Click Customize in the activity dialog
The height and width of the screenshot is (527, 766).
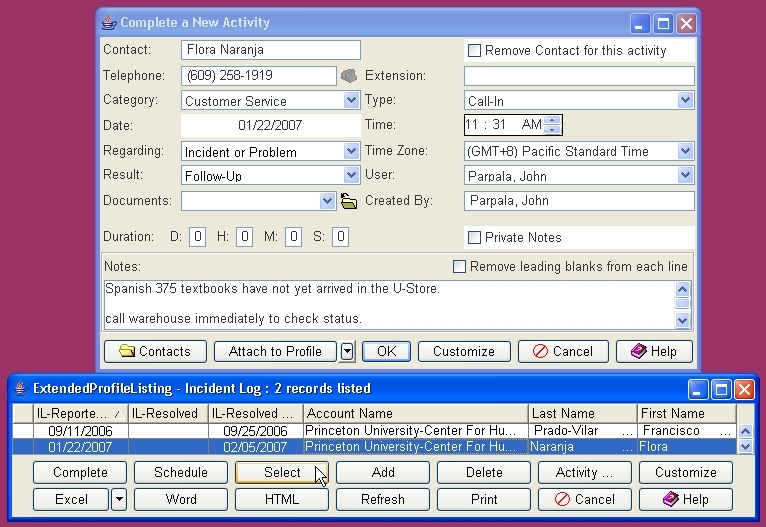click(x=464, y=351)
